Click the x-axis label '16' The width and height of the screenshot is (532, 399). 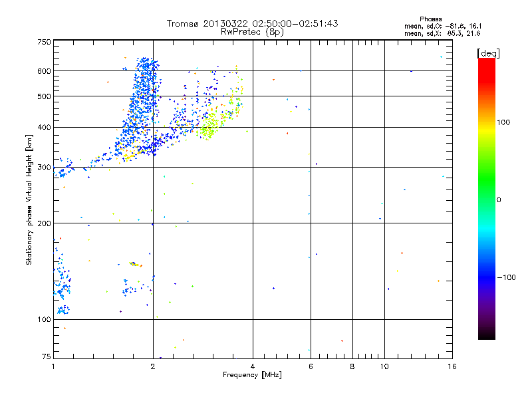coord(452,366)
